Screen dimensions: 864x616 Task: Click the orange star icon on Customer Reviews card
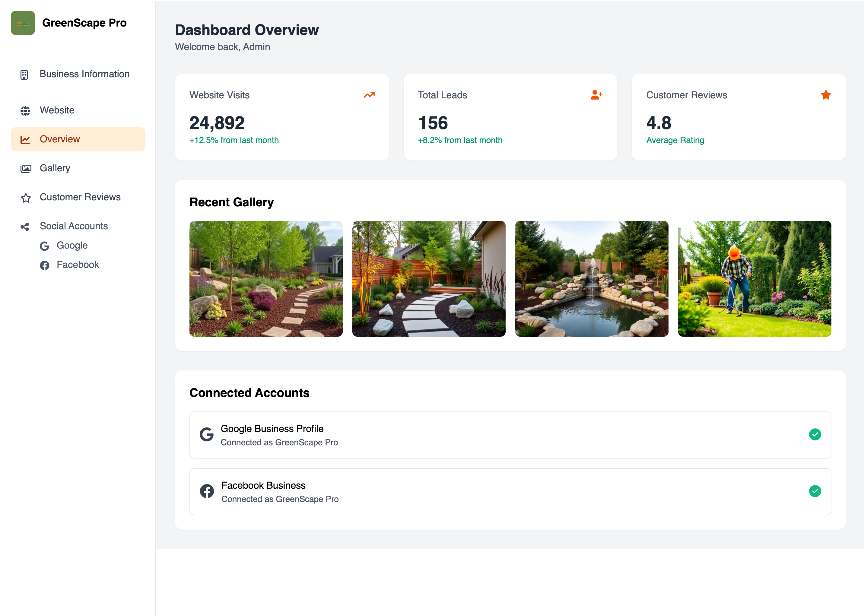pos(825,95)
